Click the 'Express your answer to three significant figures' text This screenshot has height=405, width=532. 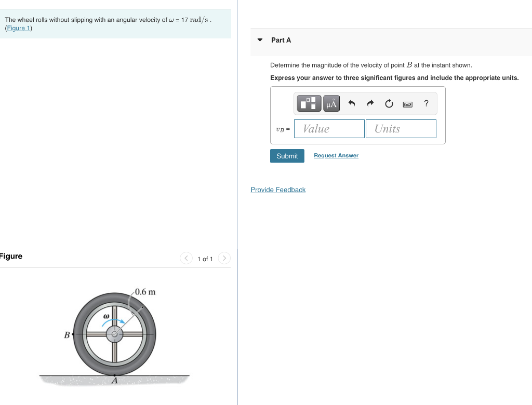click(x=343, y=78)
